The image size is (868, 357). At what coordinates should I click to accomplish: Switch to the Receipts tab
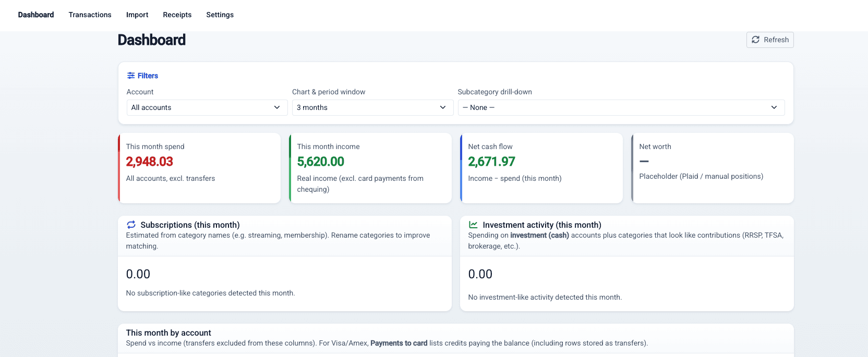pos(177,15)
